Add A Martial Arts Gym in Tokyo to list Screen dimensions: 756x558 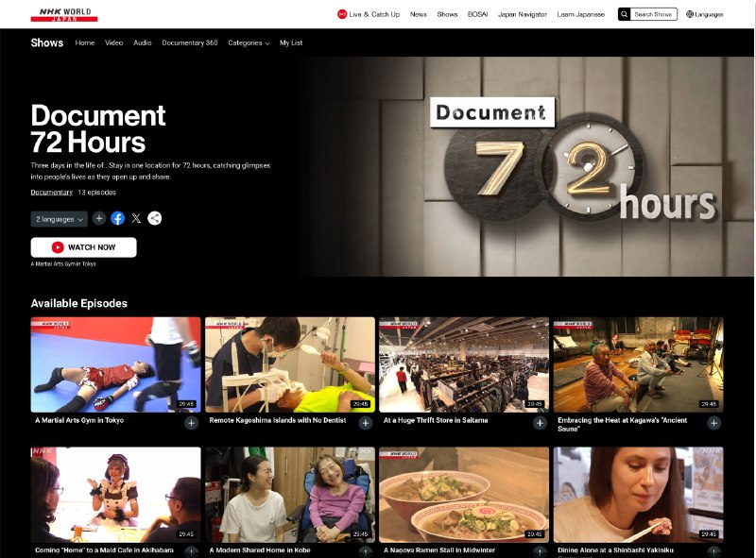coord(192,423)
